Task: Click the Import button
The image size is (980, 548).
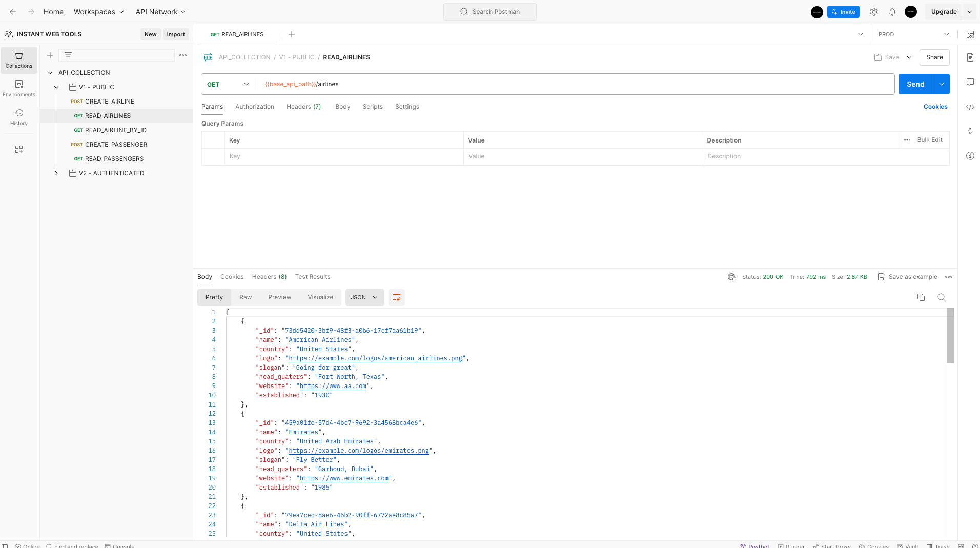Action: coord(176,34)
